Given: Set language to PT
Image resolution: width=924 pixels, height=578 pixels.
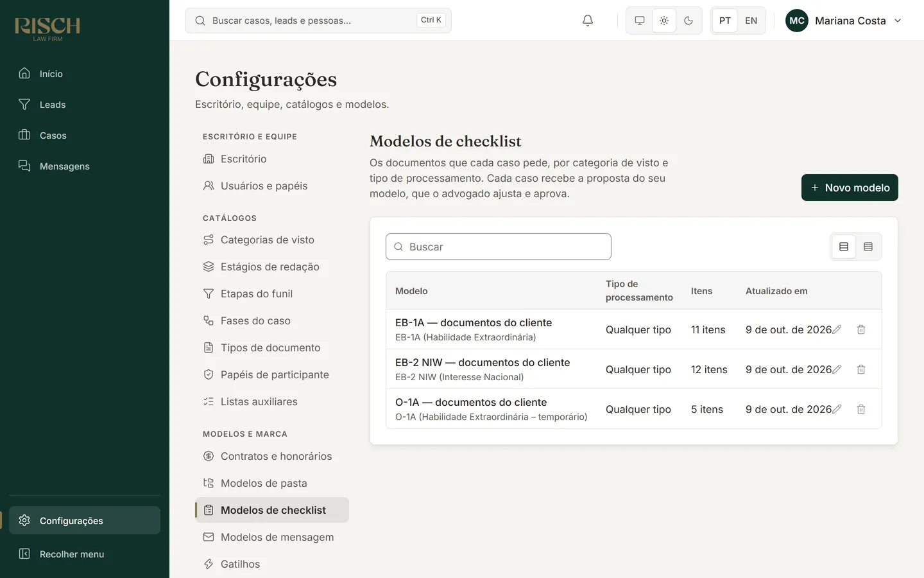Looking at the screenshot, I should point(725,21).
